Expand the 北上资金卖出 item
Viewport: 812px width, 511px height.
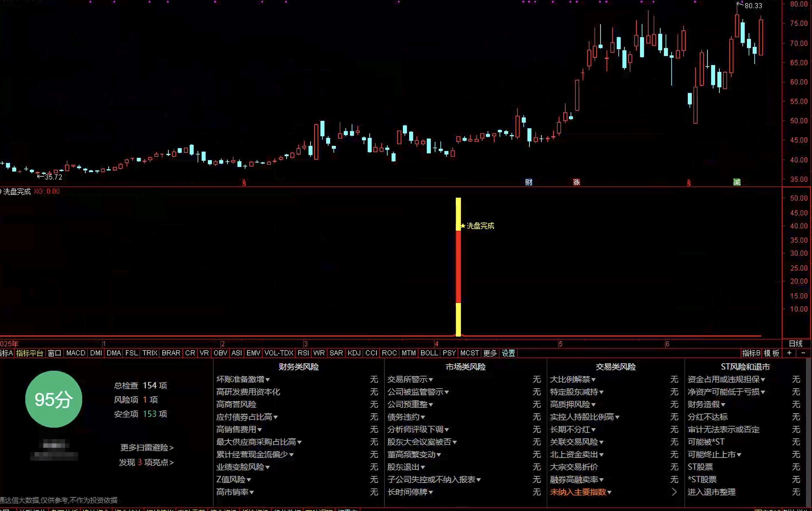pyautogui.click(x=577, y=454)
